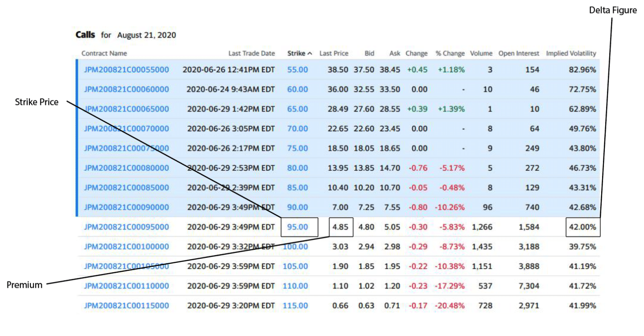Image resolution: width=644 pixels, height=336 pixels.
Task: Sort by the Strike column header
Action: 300,53
